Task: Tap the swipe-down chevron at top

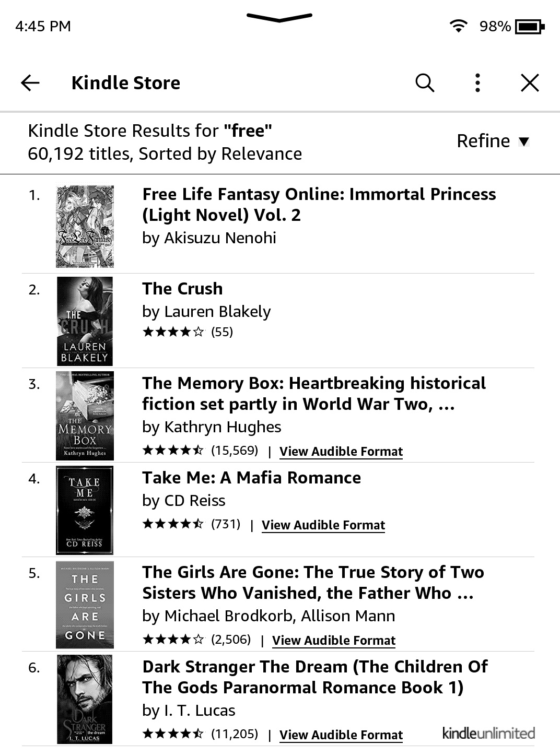Action: (279, 18)
